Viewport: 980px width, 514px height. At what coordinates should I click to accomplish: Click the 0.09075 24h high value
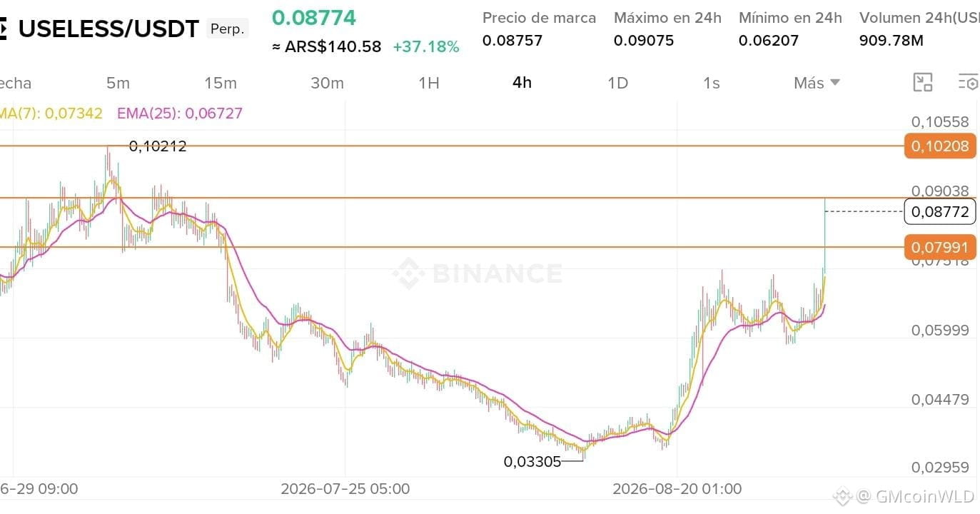point(644,41)
